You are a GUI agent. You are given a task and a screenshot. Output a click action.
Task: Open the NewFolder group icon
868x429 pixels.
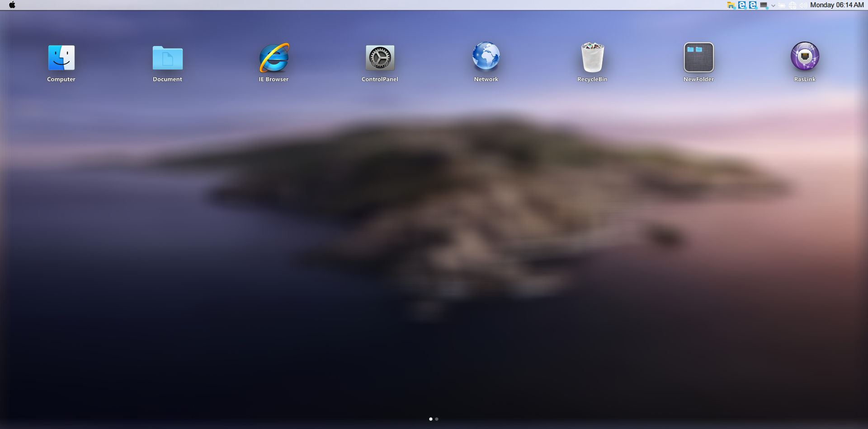[698, 58]
